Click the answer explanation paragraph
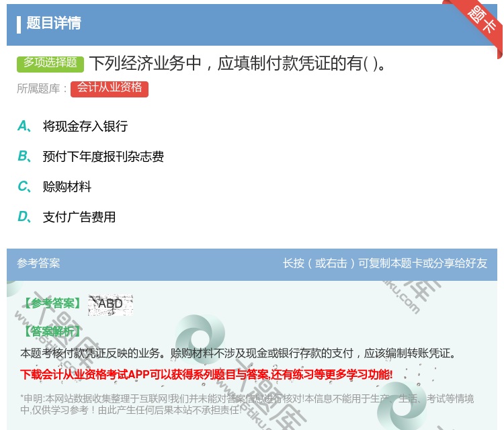 pos(238,353)
